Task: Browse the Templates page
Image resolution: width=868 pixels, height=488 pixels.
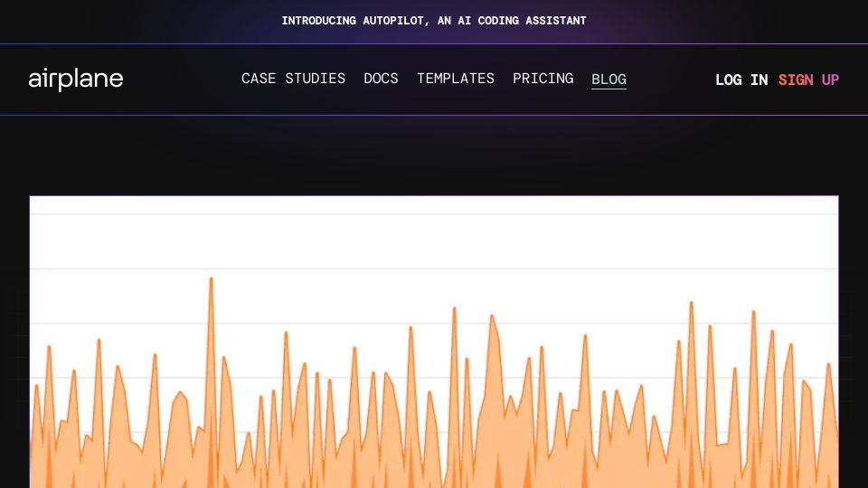Action: [456, 79]
